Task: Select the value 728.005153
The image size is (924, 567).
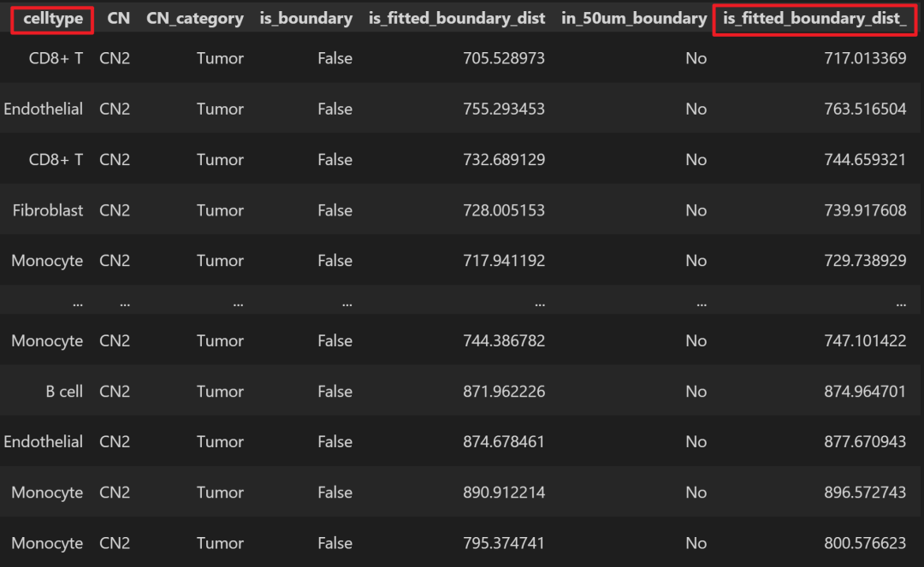Action: tap(504, 210)
